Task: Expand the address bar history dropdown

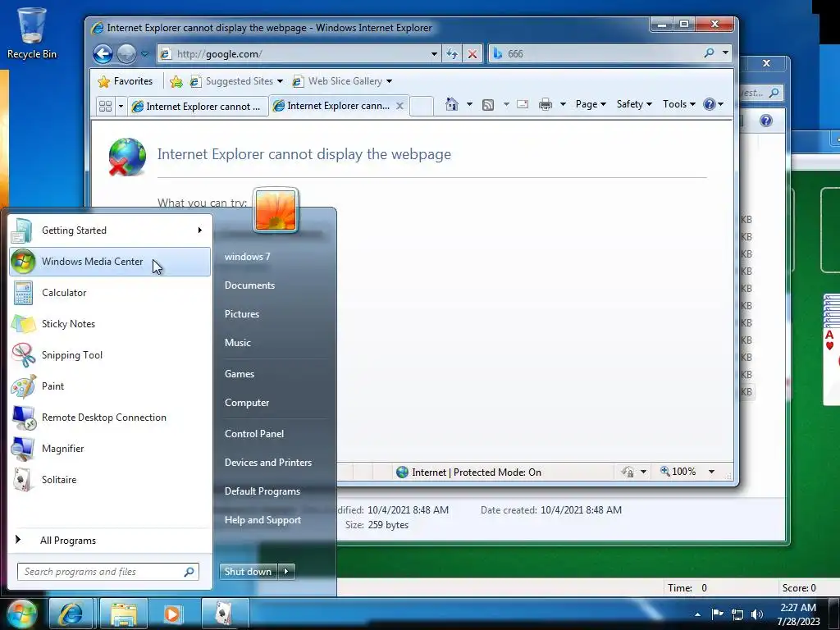Action: click(x=434, y=53)
